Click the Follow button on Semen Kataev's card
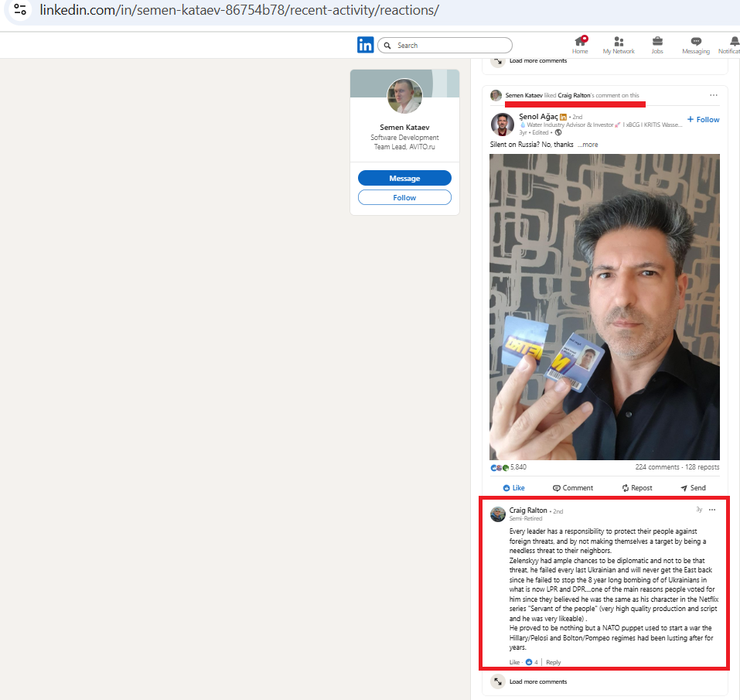 pos(404,197)
